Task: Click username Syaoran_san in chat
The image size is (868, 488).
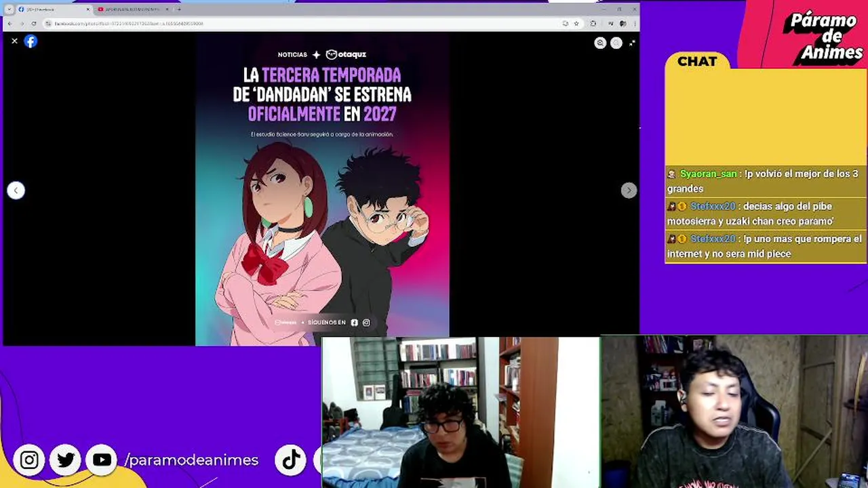Action: pos(708,174)
